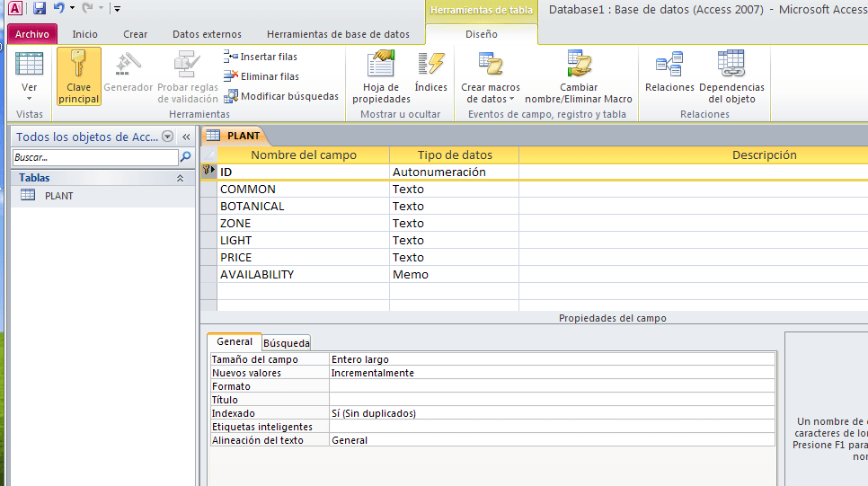The image size is (868, 486).
Task: Select the PLANT table in navigation pane
Action: click(58, 195)
